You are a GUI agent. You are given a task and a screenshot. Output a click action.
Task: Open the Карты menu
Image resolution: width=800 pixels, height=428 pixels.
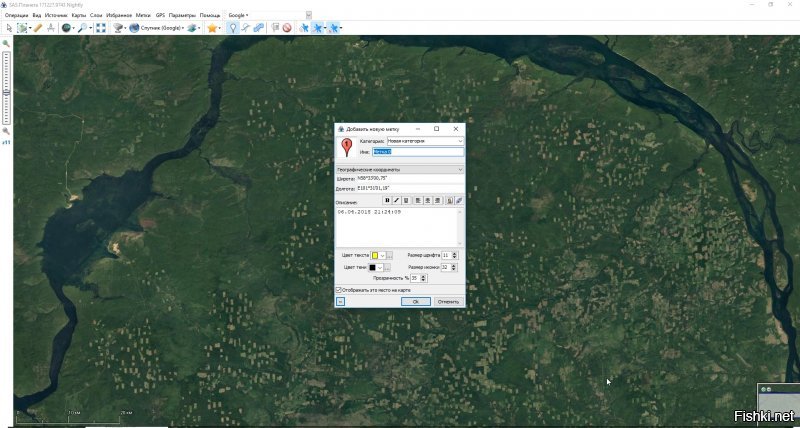point(79,15)
